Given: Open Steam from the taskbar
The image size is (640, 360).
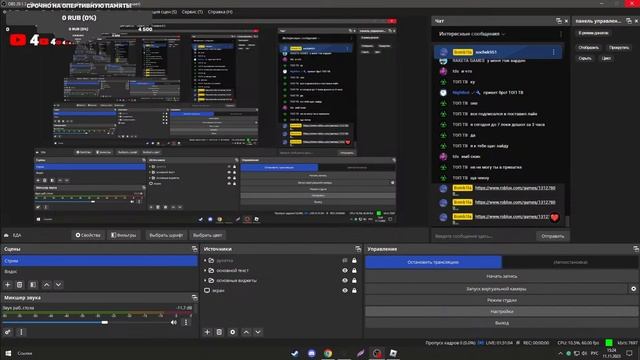Looking at the screenshot, I should point(295,353).
